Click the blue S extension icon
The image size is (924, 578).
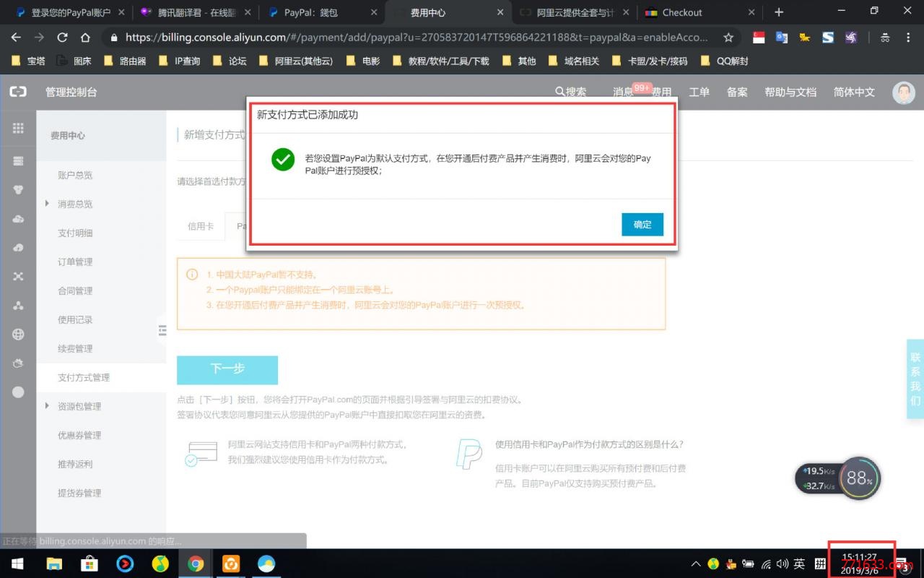point(828,38)
